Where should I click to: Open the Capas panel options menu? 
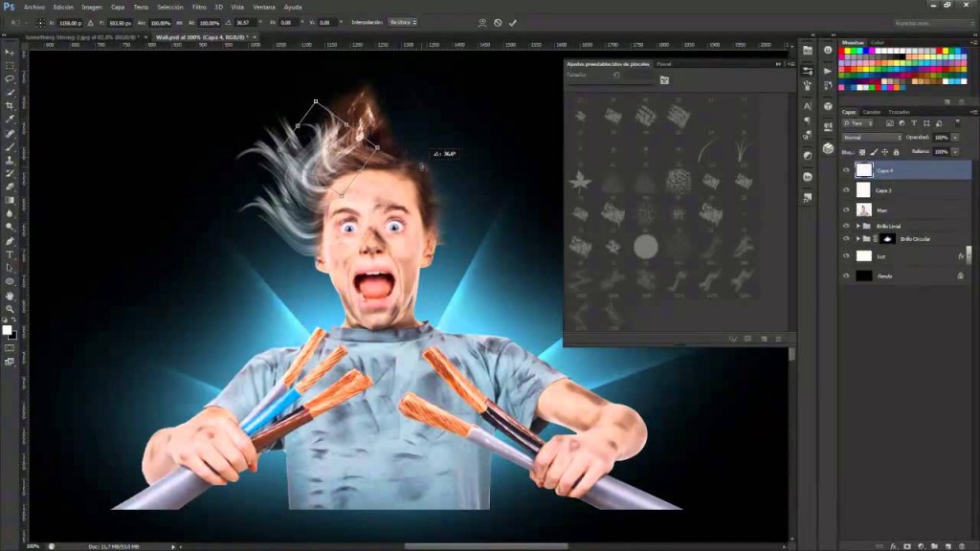coord(973,112)
